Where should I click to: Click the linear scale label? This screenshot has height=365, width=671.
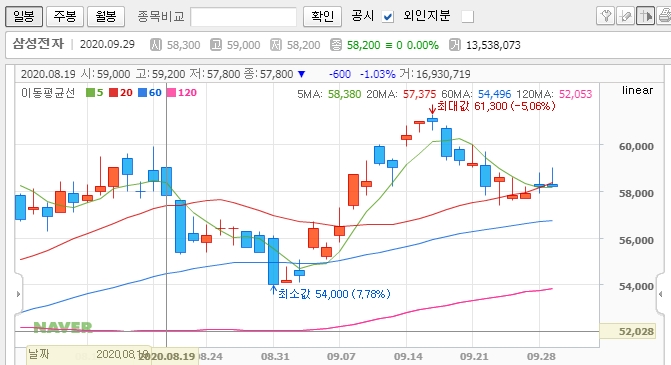[637, 90]
